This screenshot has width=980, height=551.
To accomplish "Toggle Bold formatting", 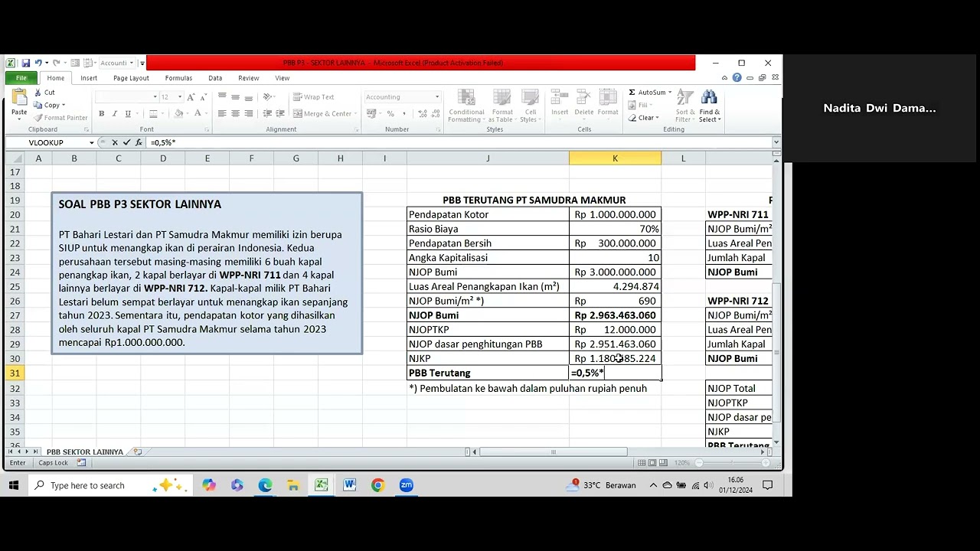I will coord(101,113).
